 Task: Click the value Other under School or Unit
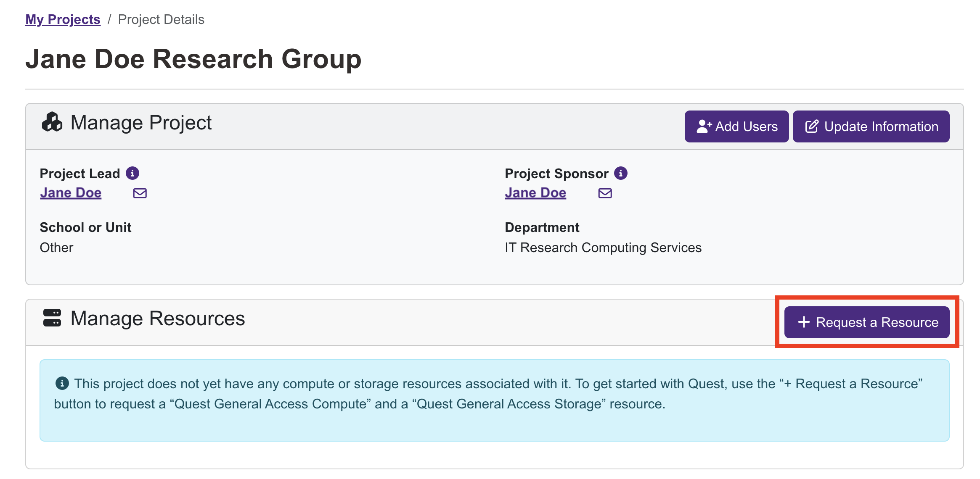click(56, 247)
